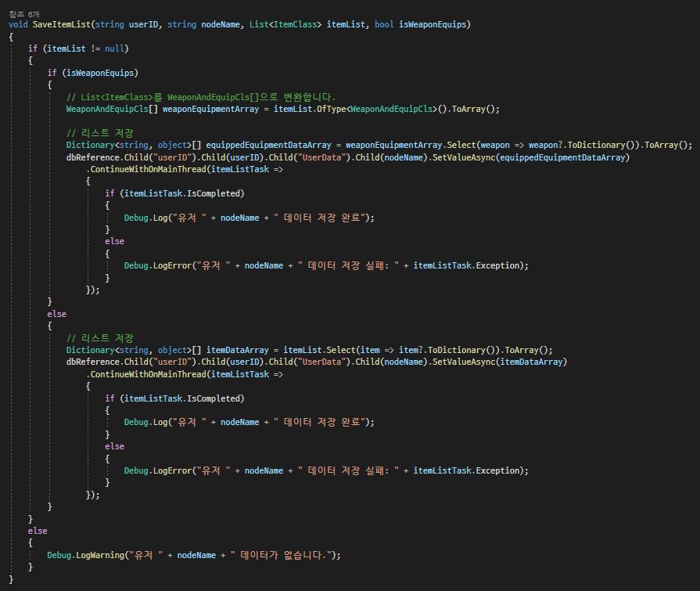Click SetValueAsync(equippedEquipmentDataArray) call
The height and width of the screenshot is (591, 700).
(531, 157)
